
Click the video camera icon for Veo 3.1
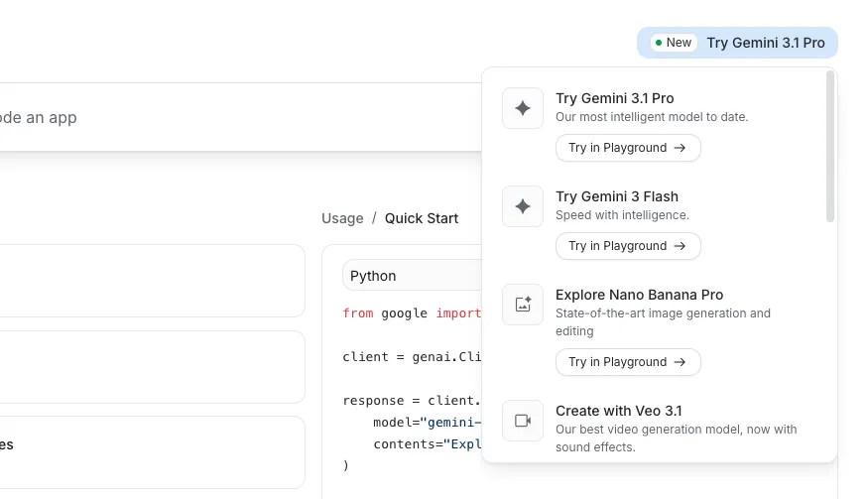(523, 421)
